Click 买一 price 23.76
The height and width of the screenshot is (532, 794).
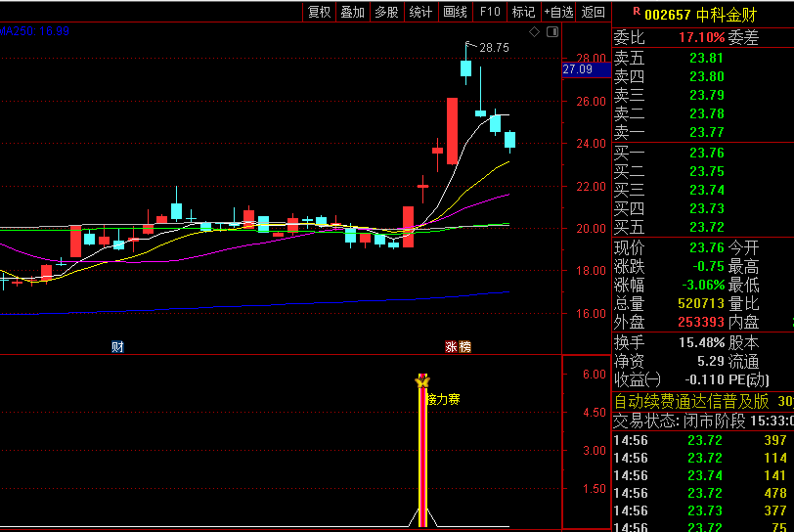[706, 153]
